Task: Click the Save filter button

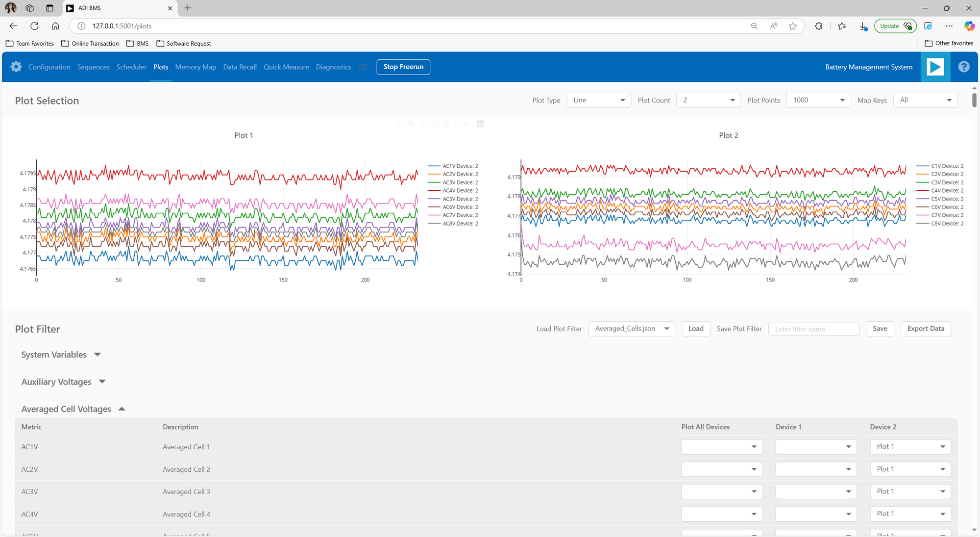Action: pyautogui.click(x=880, y=329)
